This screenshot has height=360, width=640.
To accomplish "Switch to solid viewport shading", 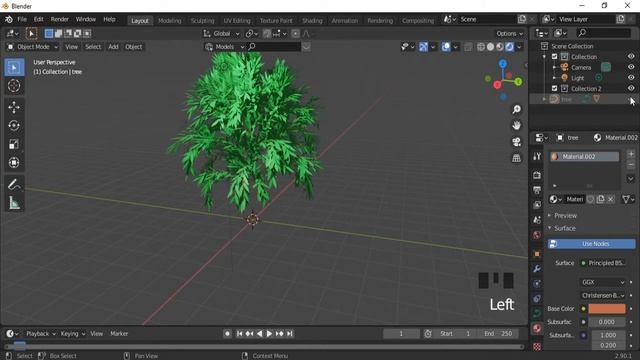I will point(490,47).
